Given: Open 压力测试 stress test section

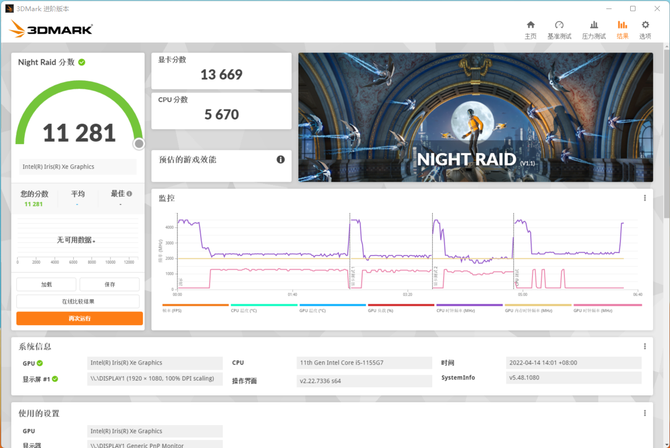Looking at the screenshot, I should click(x=591, y=29).
